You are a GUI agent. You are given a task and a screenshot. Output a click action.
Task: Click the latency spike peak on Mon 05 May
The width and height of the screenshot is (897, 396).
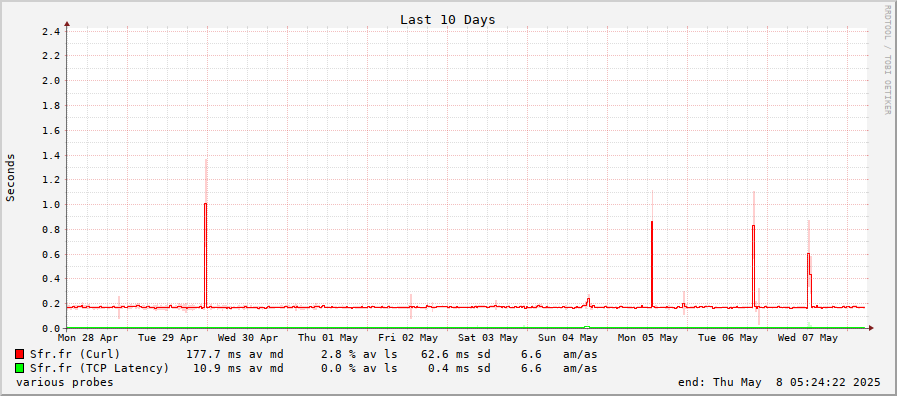point(652,222)
